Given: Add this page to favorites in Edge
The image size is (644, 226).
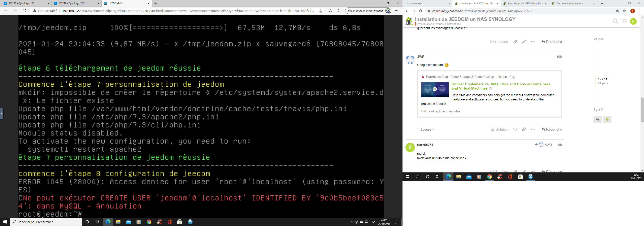Looking at the screenshot, I should pyautogui.click(x=320, y=11).
